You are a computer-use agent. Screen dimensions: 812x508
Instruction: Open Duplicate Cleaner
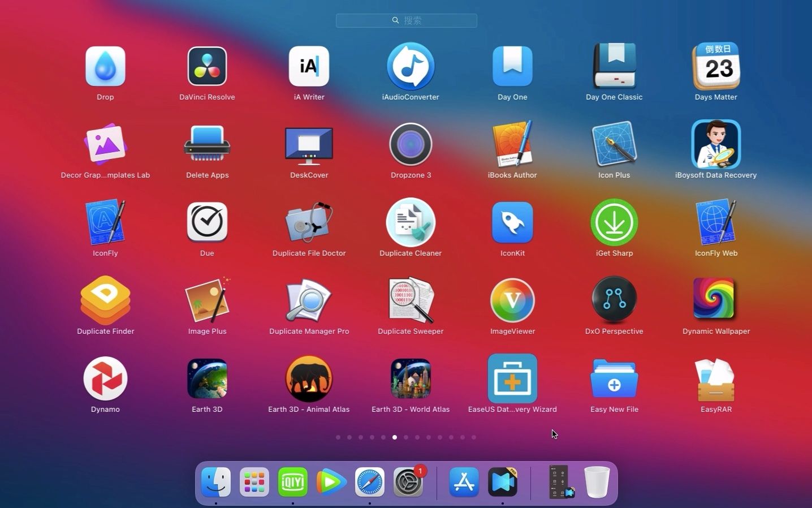click(x=411, y=222)
